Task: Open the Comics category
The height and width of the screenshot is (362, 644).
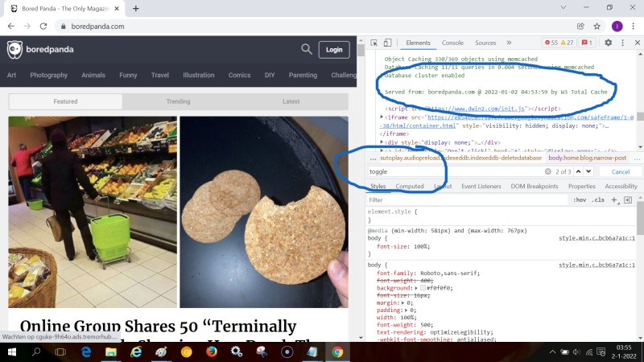Action: click(x=239, y=75)
